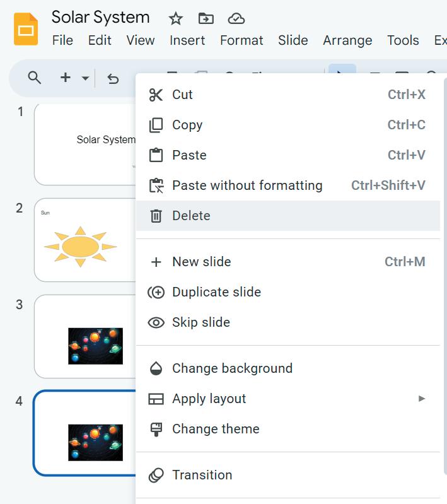
Task: Expand the new slide layout dropdown arrow
Action: 85,78
